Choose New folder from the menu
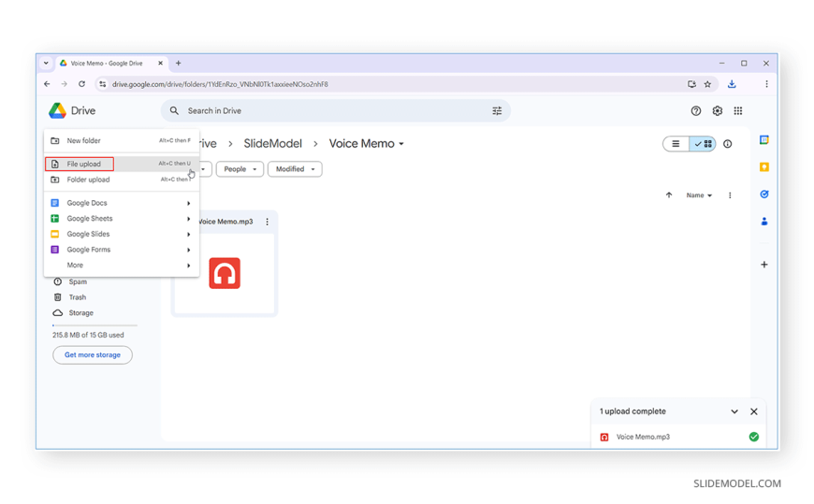Image resolution: width=814 pixels, height=504 pixels. click(x=122, y=140)
